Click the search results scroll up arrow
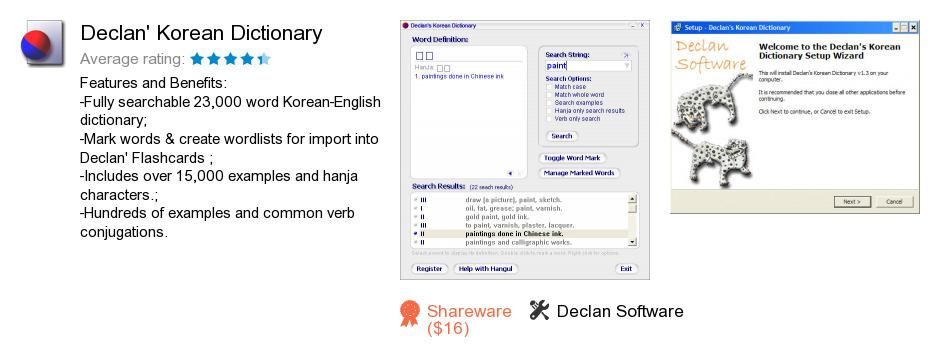Screen dimensions: 940x364 [632, 199]
